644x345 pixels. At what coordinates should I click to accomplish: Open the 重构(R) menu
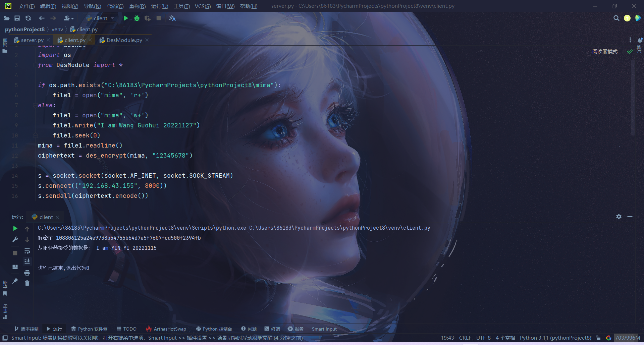137,6
